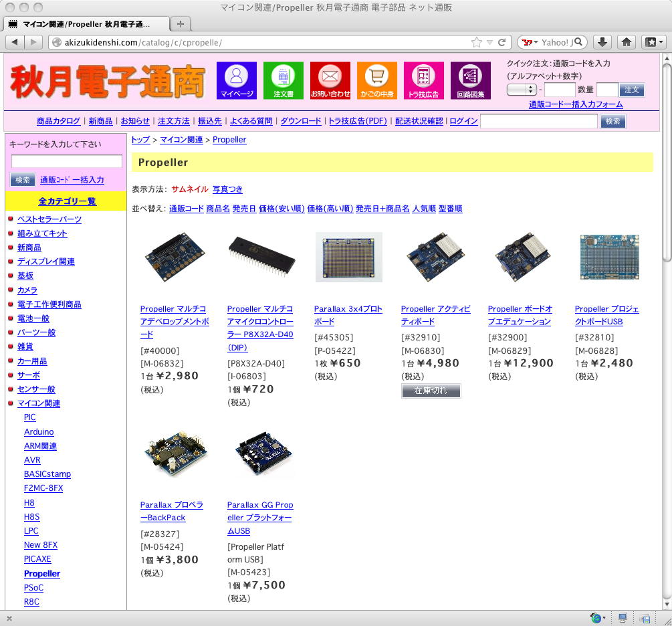Screen dimensions: 672x626
Task: Sort products by 人気順 popularity
Action: click(424, 209)
